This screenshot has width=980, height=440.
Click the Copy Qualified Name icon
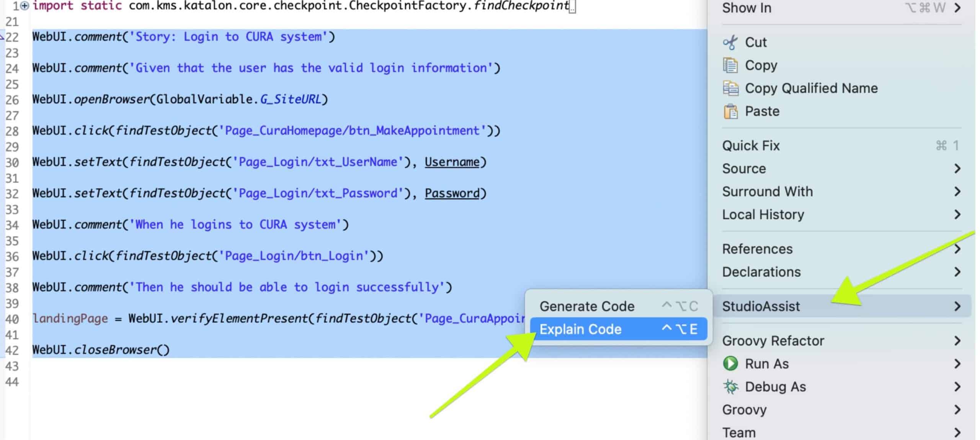(730, 88)
